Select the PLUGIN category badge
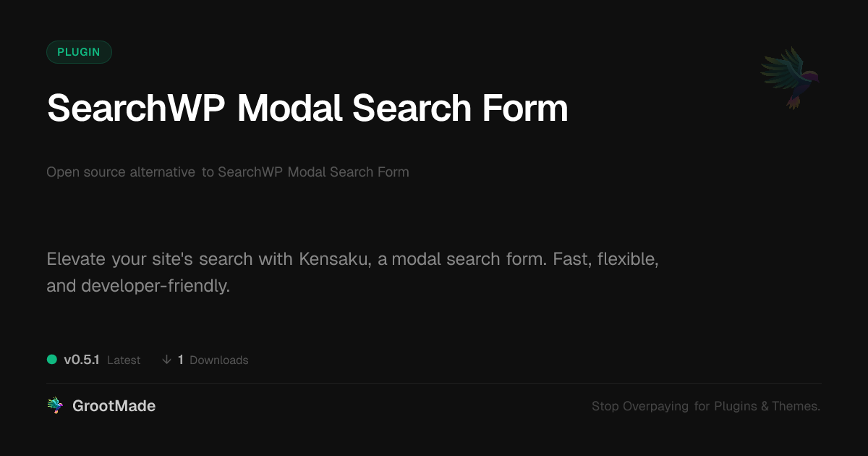868x456 pixels. (79, 52)
